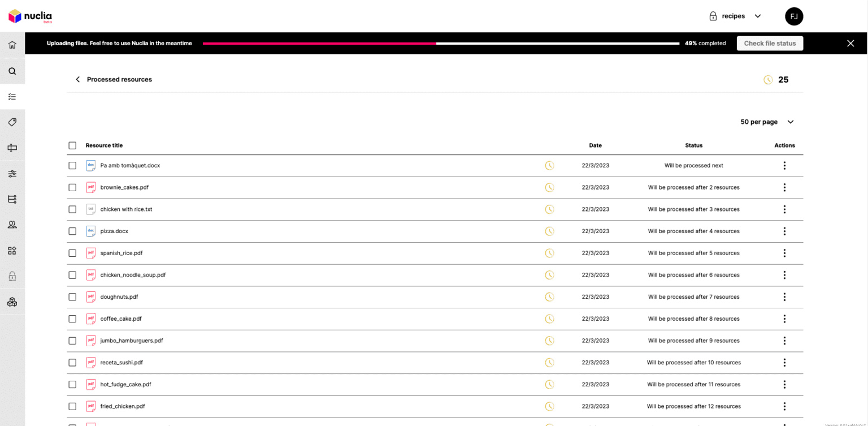The image size is (868, 426).
Task: Select the AI settings sliders icon
Action: (12, 173)
